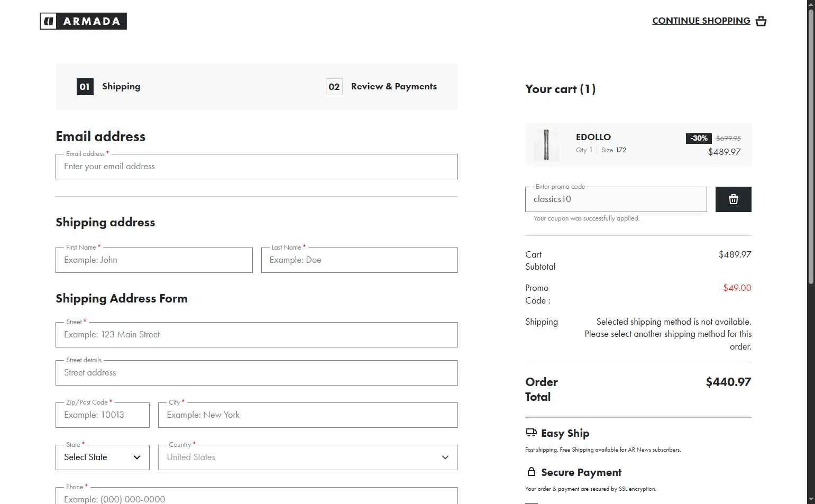
Task: Click the Zip/Post Code field
Action: (103, 415)
